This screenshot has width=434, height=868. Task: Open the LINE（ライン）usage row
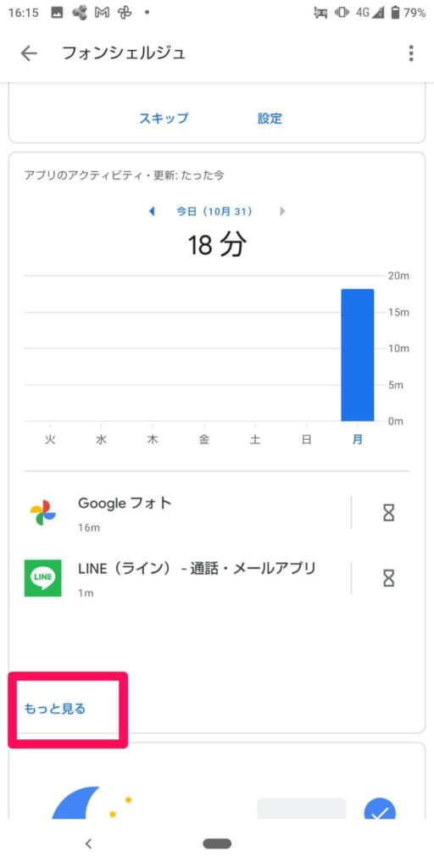(x=186, y=578)
